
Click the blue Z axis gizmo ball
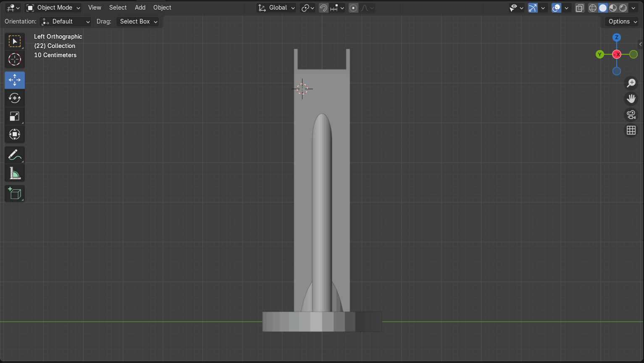pyautogui.click(x=617, y=37)
